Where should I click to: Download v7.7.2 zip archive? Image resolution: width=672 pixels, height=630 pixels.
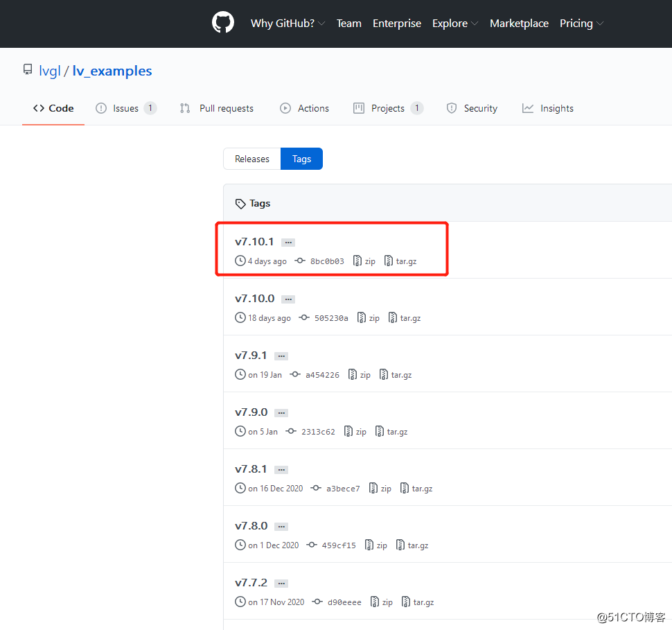[x=381, y=602]
